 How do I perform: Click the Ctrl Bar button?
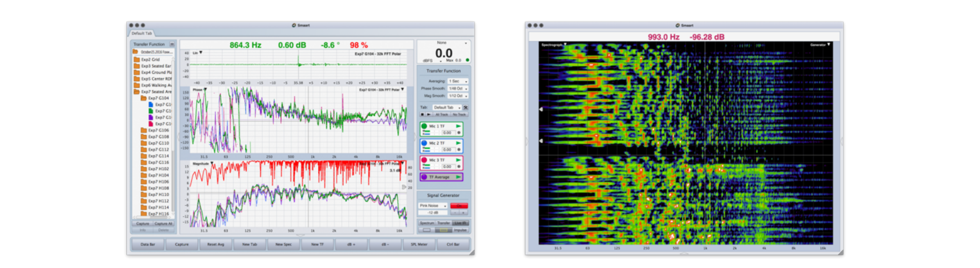[453, 244]
